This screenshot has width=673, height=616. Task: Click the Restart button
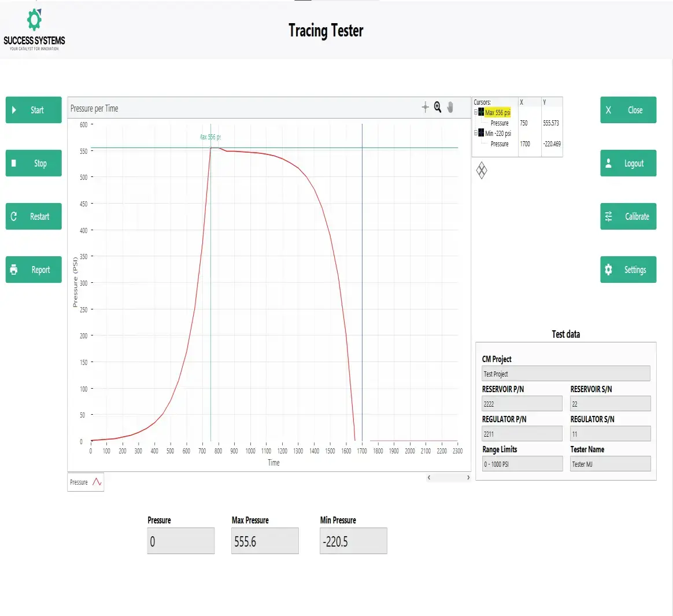tap(34, 216)
